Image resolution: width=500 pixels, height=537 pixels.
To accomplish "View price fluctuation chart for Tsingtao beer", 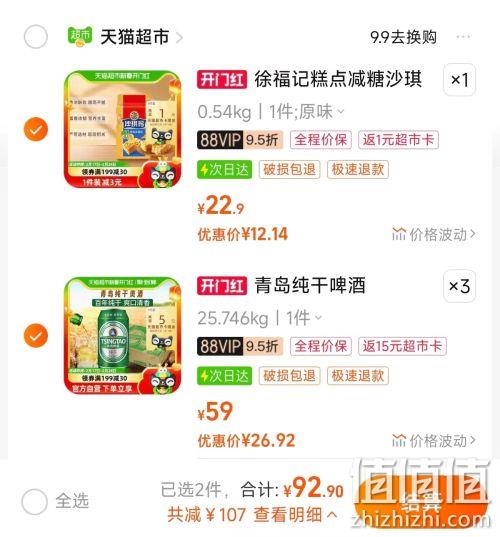I will tap(434, 441).
